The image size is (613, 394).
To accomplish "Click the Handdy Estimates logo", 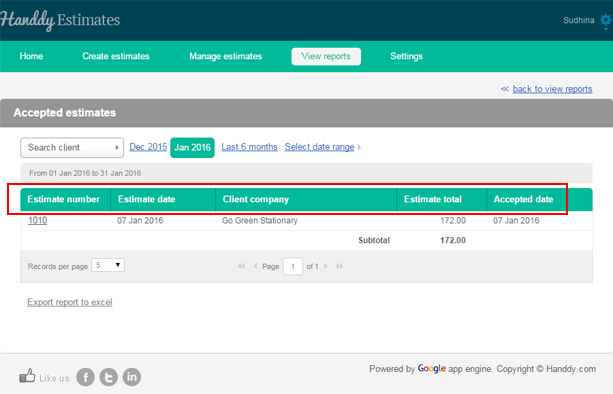I will [60, 20].
